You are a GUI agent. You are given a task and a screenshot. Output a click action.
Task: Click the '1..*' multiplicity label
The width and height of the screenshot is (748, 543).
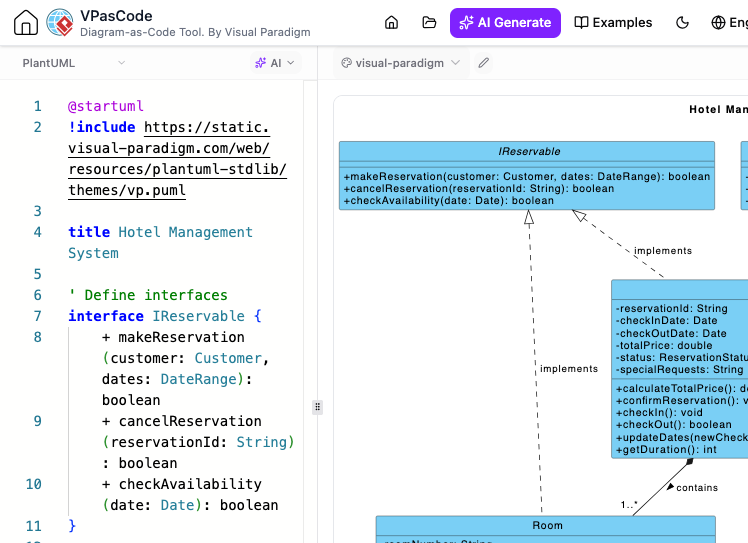point(629,504)
